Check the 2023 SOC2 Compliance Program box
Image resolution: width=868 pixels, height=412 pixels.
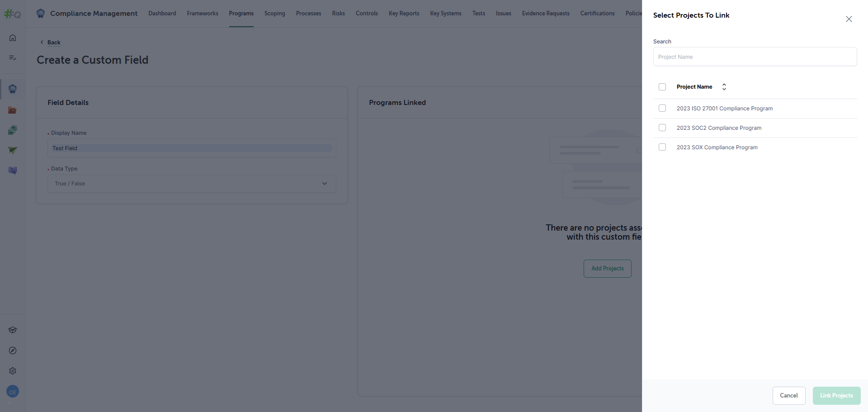(662, 128)
